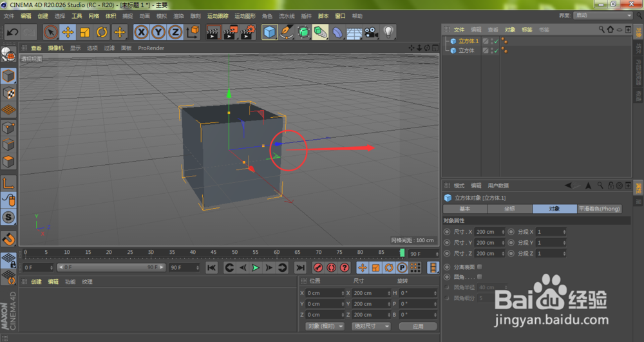Switch to Points mode
This screenshot has width=644, height=342.
pos(8,128)
